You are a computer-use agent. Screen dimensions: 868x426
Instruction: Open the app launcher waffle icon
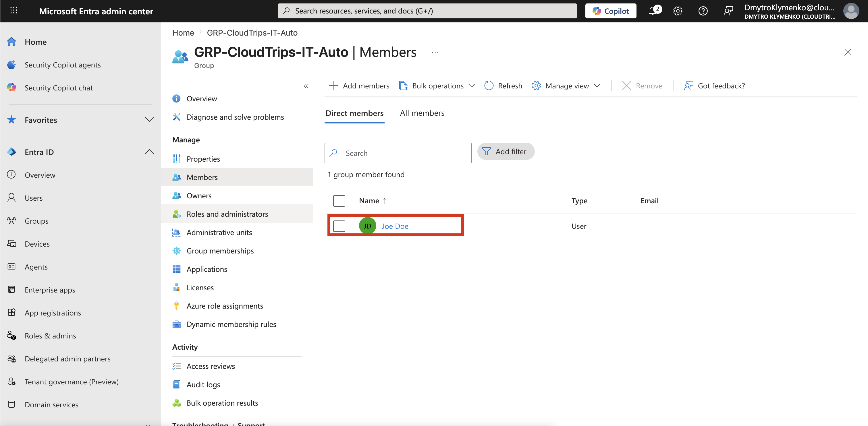(14, 11)
